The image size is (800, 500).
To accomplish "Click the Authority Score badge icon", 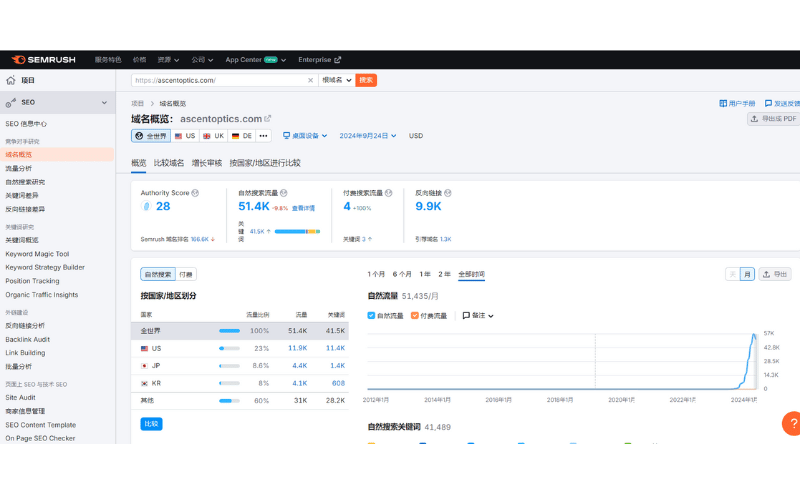I will click(x=146, y=206).
